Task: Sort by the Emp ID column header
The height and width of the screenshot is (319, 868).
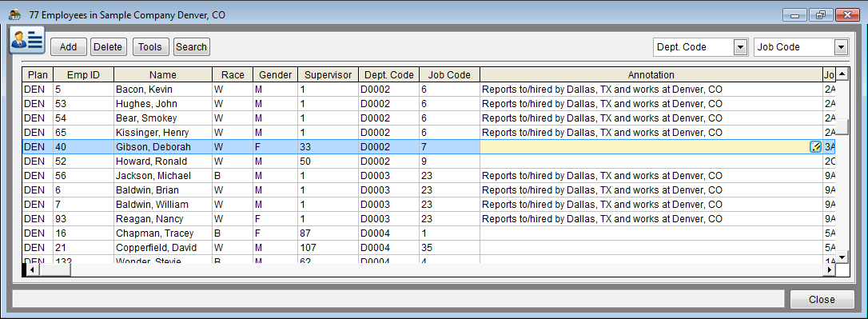Action: click(84, 75)
